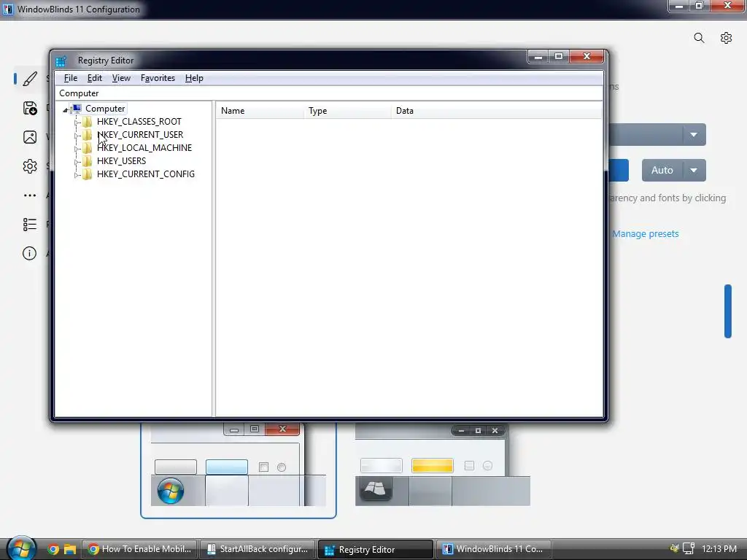The height and width of the screenshot is (560, 747).
Task: Open WindowBlinds sidebar gear settings icon
Action: tap(29, 166)
